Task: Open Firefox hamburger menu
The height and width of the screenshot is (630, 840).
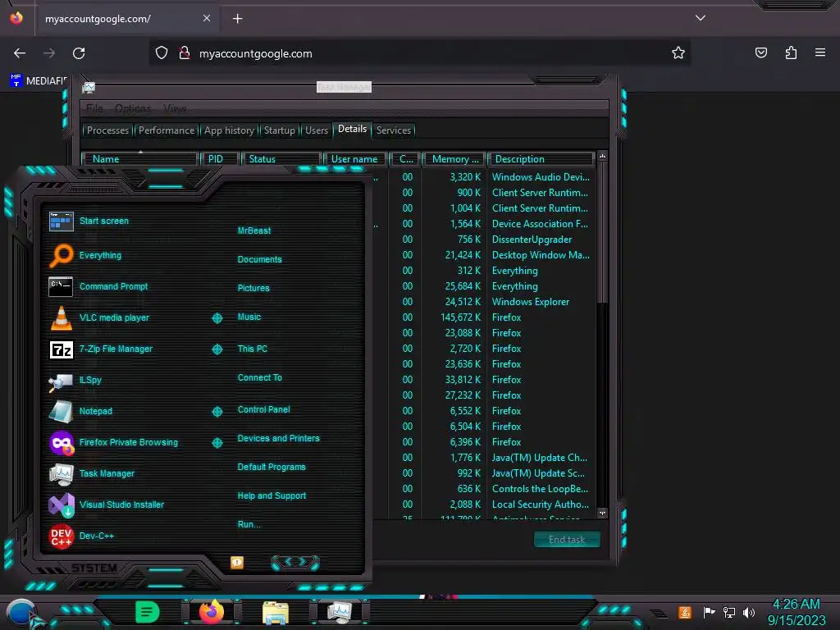Action: pos(820,52)
